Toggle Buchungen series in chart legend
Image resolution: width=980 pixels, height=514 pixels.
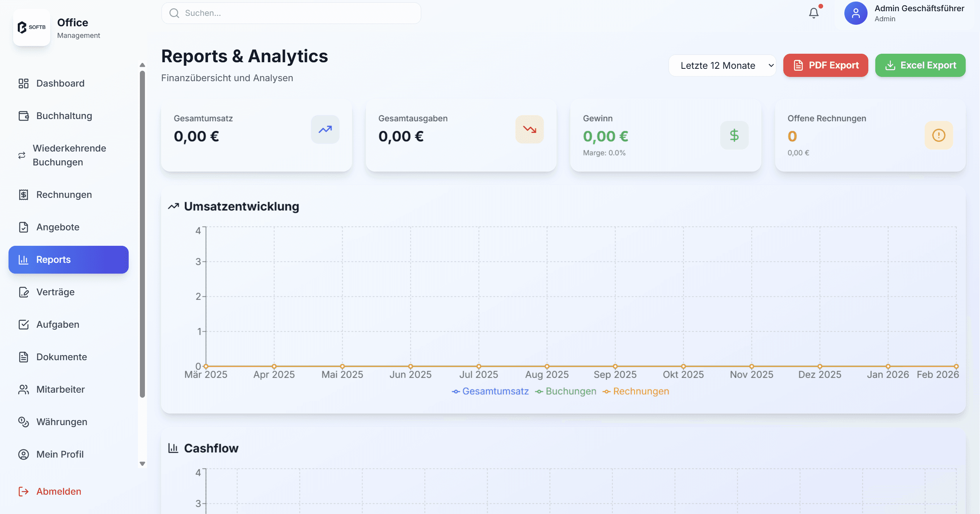(566, 391)
